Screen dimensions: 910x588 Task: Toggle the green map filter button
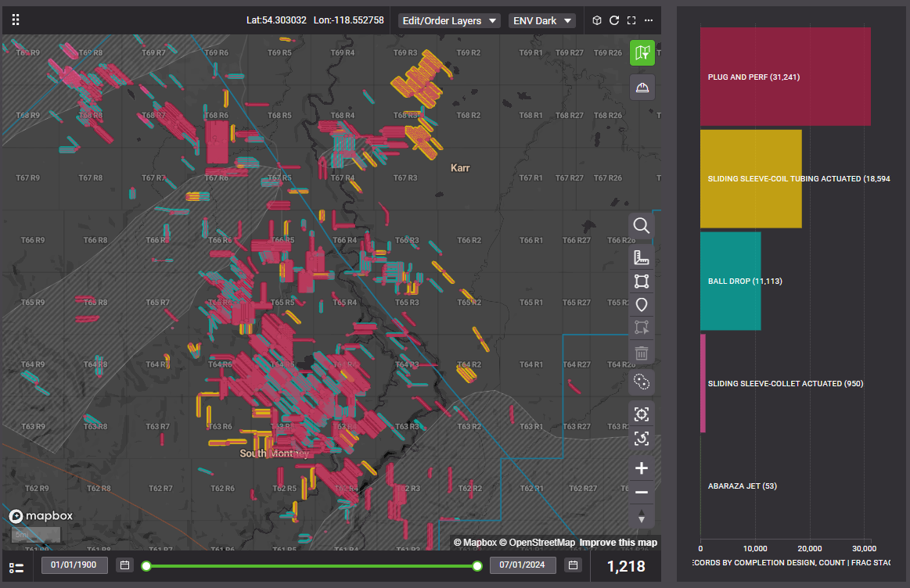[x=642, y=52]
